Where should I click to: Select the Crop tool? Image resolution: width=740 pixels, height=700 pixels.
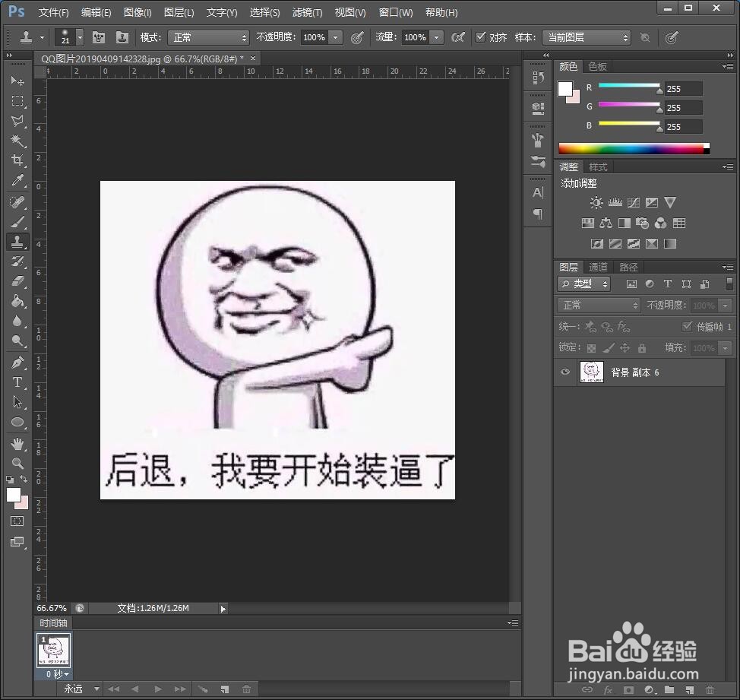pyautogui.click(x=18, y=160)
